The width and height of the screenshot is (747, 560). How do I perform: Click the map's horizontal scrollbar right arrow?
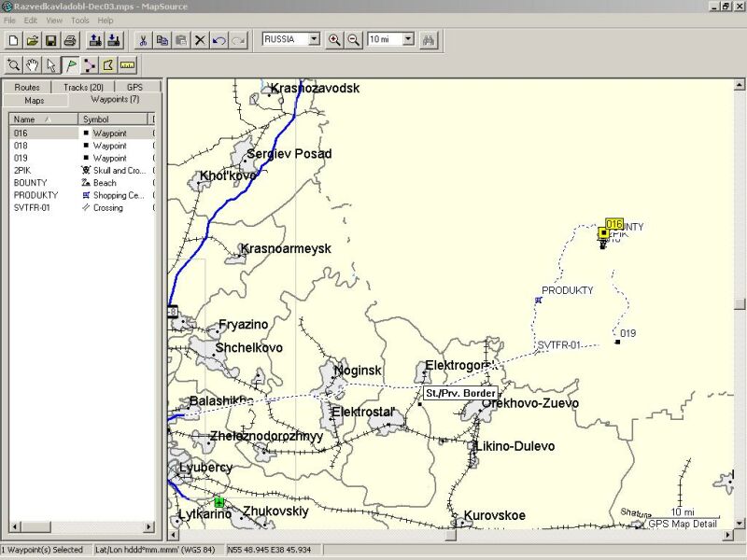point(728,535)
